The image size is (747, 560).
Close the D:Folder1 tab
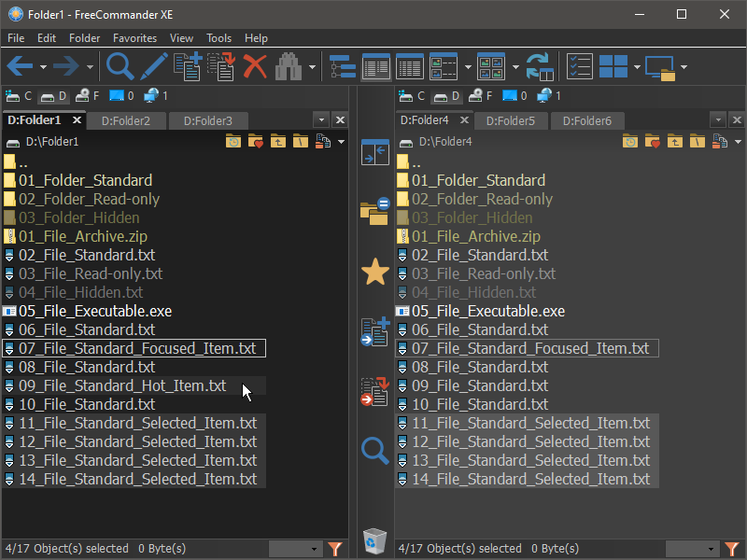coord(77,120)
